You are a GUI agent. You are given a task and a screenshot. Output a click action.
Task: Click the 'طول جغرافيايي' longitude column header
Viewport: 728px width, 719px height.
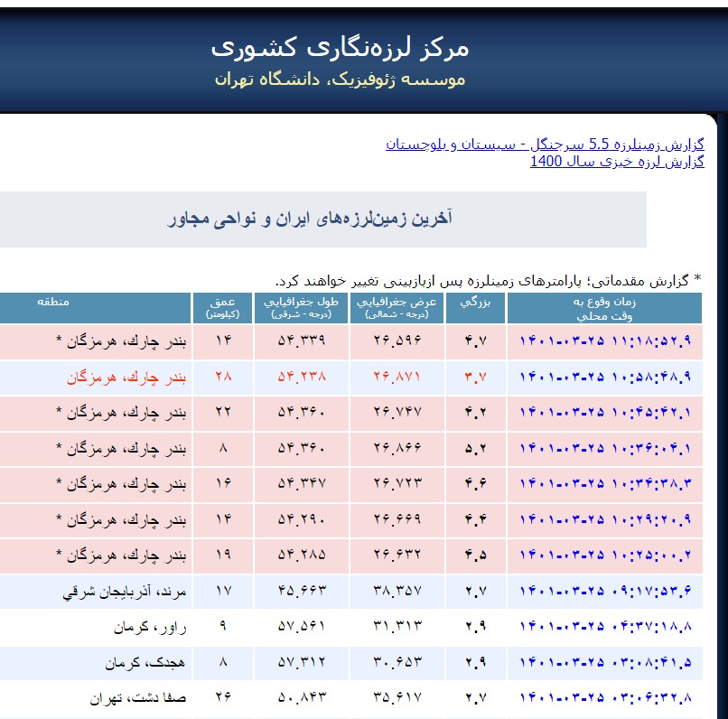coord(301,308)
